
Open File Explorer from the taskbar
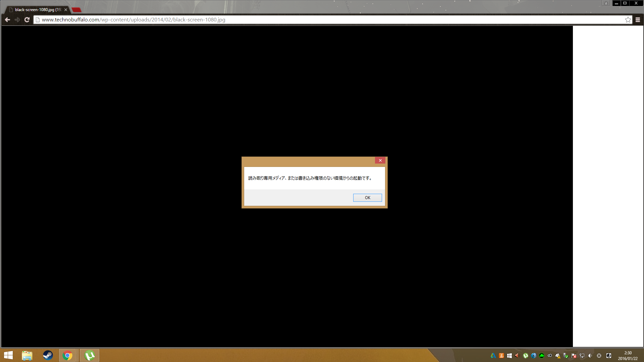coord(27,355)
